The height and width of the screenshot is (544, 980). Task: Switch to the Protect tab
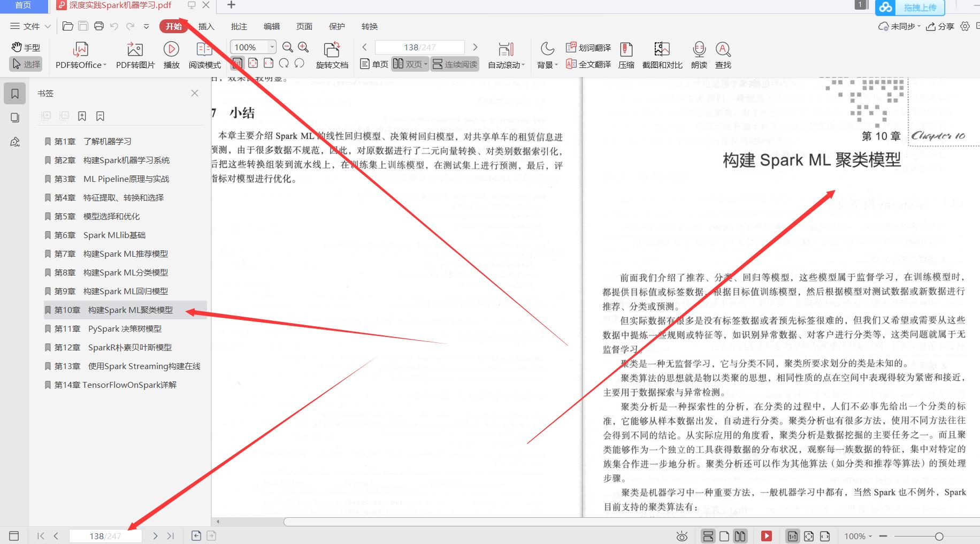(336, 26)
